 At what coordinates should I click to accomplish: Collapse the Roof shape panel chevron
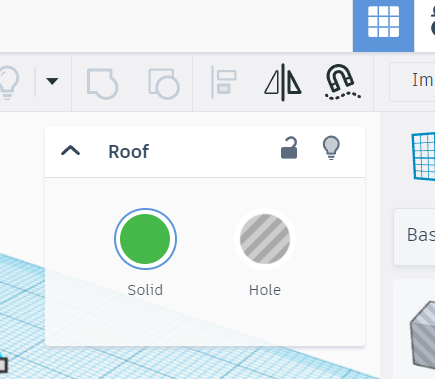click(x=71, y=151)
